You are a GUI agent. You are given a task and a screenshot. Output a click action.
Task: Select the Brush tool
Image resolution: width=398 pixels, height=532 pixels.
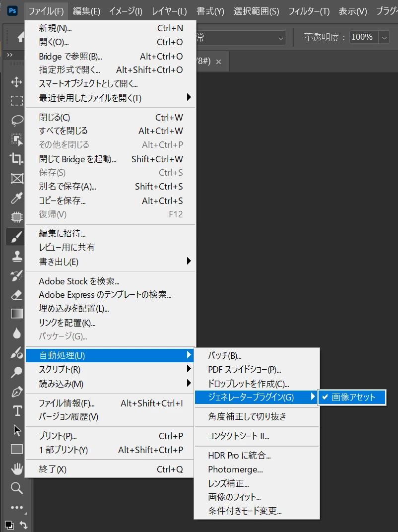(x=15, y=237)
